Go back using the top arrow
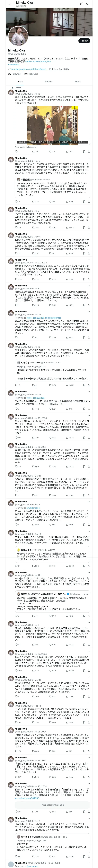Viewport: 98px width, 868px height. (x=9, y=4)
